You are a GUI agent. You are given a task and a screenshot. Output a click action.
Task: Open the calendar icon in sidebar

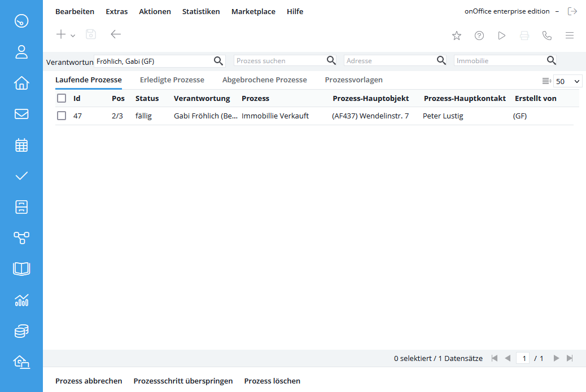click(x=21, y=145)
